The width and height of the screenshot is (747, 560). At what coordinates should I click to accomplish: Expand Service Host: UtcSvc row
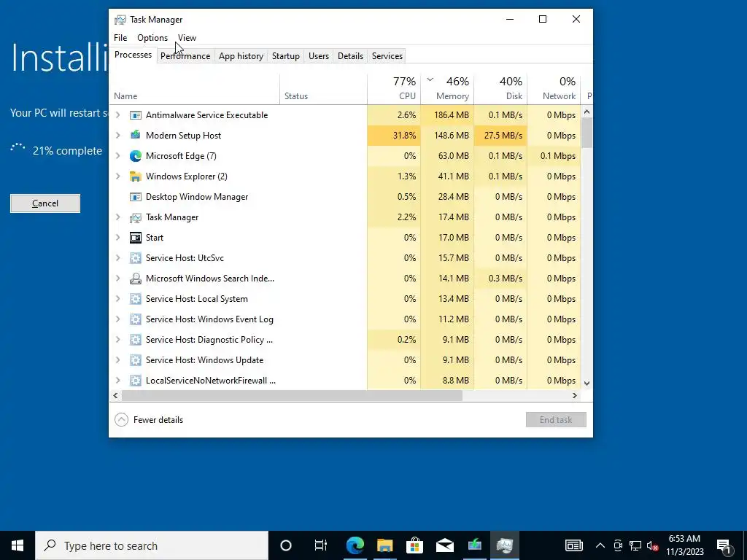[117, 258]
